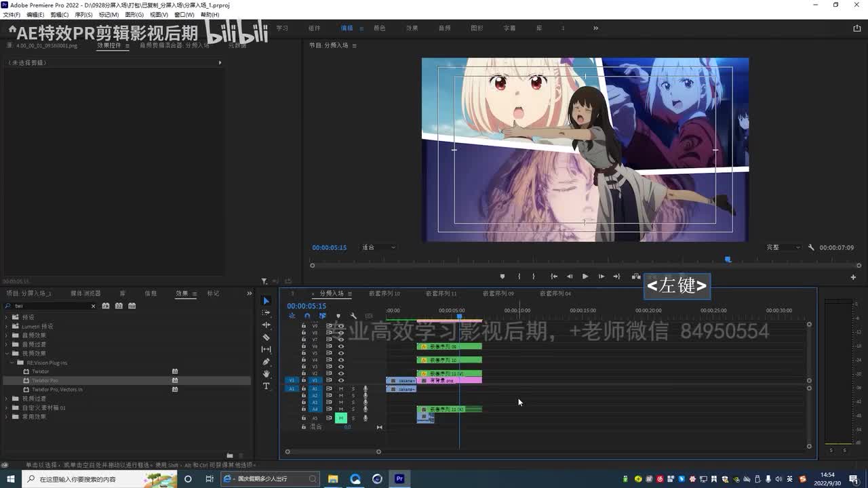Image resolution: width=868 pixels, height=488 pixels.
Task: Toggle V3 track visibility eye
Action: click(x=341, y=367)
